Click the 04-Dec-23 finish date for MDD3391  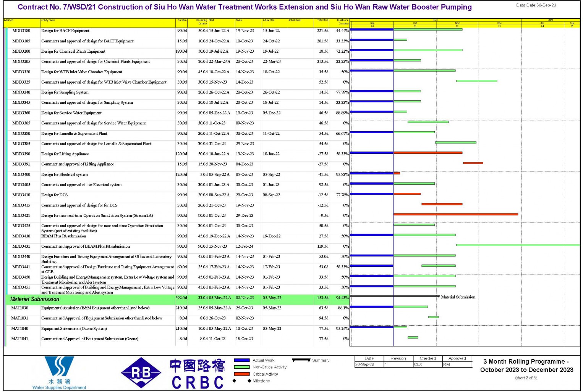pos(245,164)
